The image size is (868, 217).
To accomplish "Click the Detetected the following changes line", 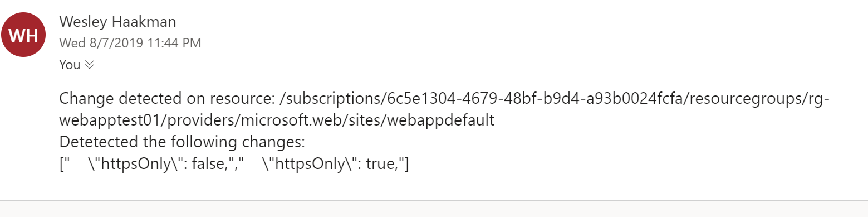I will click(182, 142).
